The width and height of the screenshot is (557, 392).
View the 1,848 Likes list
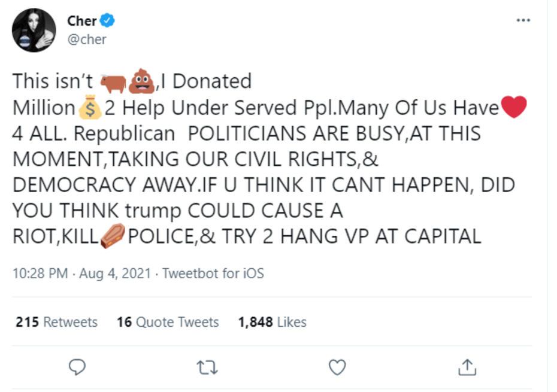(272, 322)
